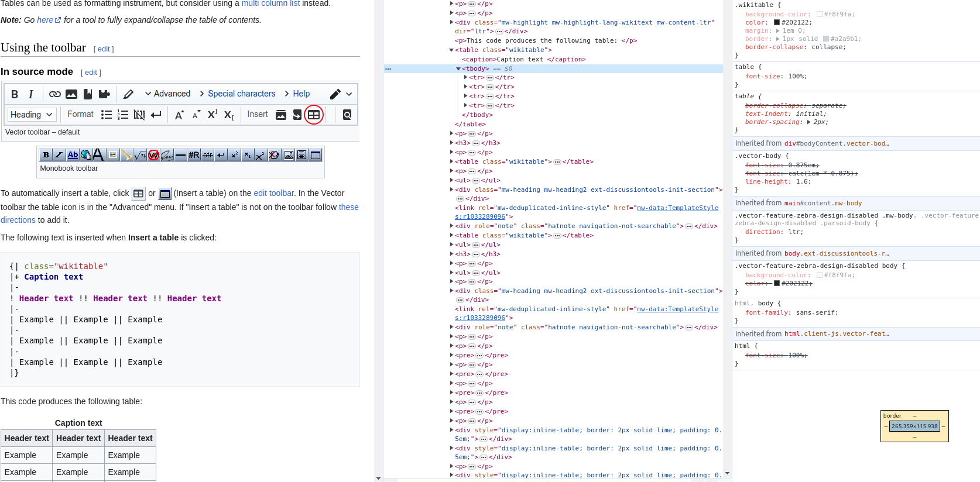Click the .wikitable selector in the Styles pane
The height and width of the screenshot is (482, 980).
[754, 5]
